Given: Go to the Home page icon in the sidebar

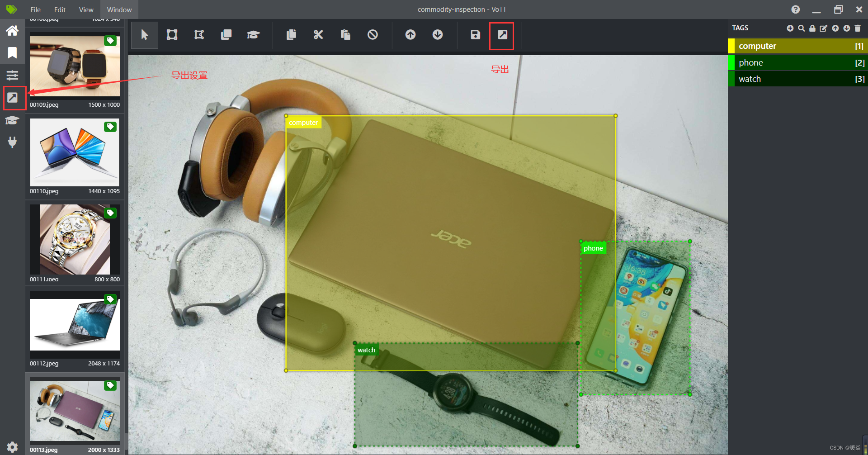Looking at the screenshot, I should click(x=12, y=31).
